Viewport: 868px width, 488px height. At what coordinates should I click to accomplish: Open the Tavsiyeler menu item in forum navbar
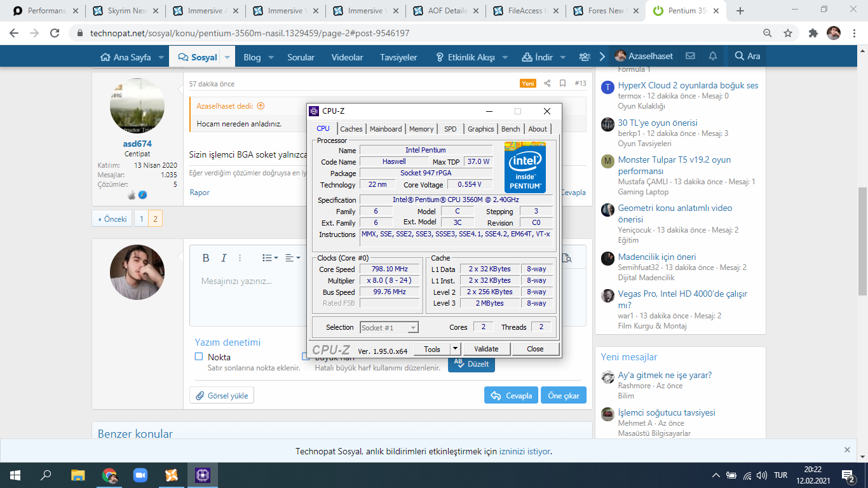click(398, 57)
